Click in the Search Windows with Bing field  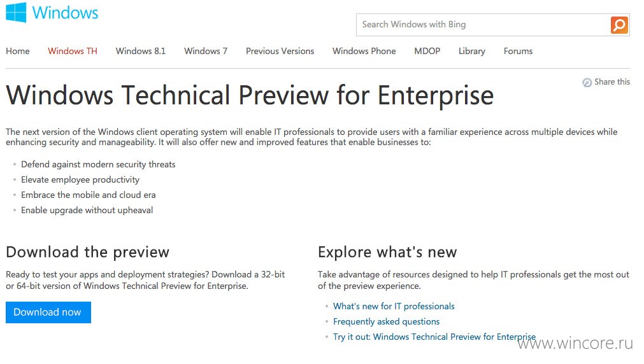[483, 25]
